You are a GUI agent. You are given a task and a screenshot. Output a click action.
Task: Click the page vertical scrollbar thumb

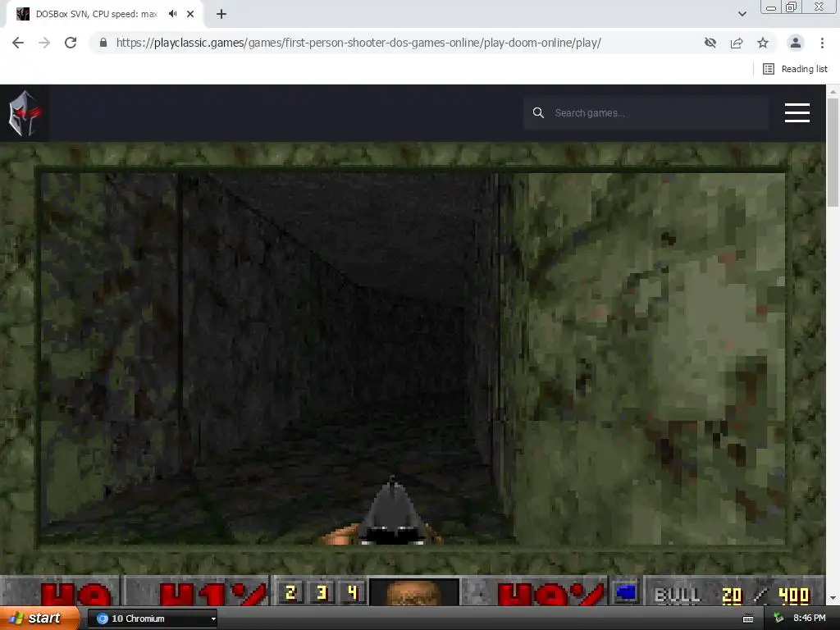pos(833,152)
